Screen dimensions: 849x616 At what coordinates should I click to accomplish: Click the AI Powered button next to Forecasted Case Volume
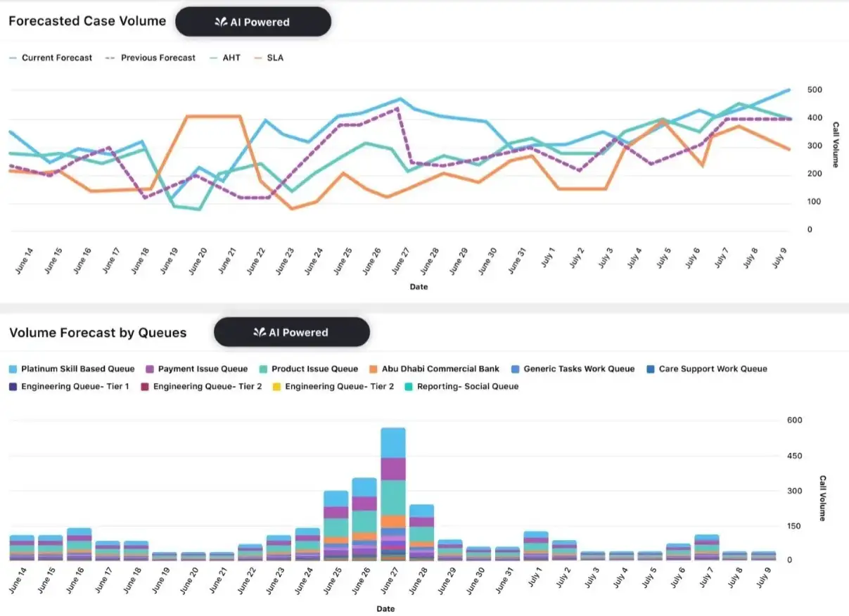click(x=253, y=22)
